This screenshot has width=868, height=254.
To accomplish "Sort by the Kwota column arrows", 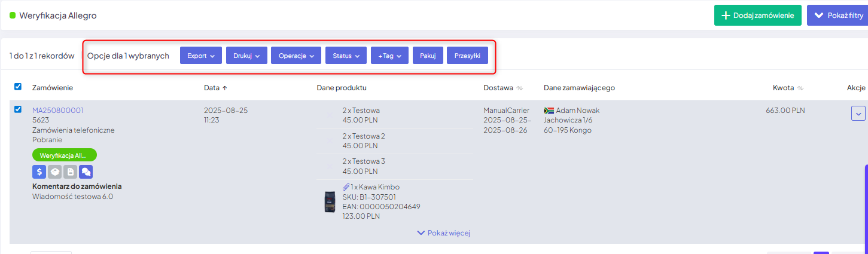I will pos(800,88).
